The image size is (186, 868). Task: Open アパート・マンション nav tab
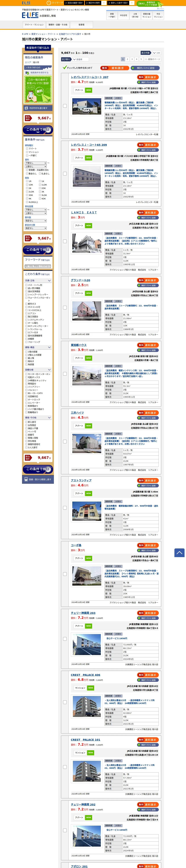(34, 25)
